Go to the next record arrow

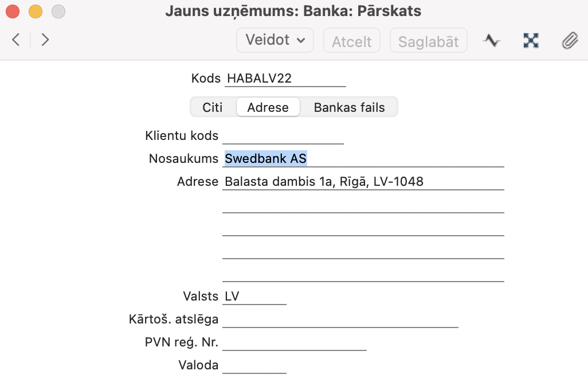tap(45, 40)
